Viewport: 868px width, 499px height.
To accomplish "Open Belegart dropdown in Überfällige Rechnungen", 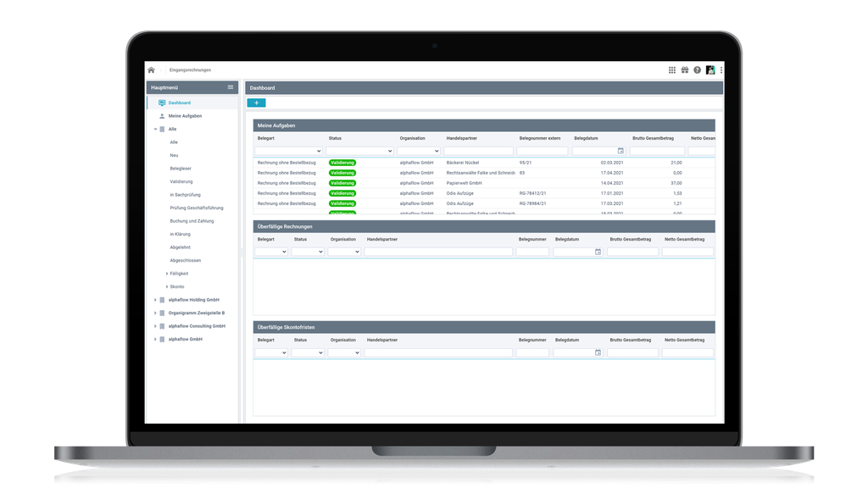I will (x=271, y=252).
